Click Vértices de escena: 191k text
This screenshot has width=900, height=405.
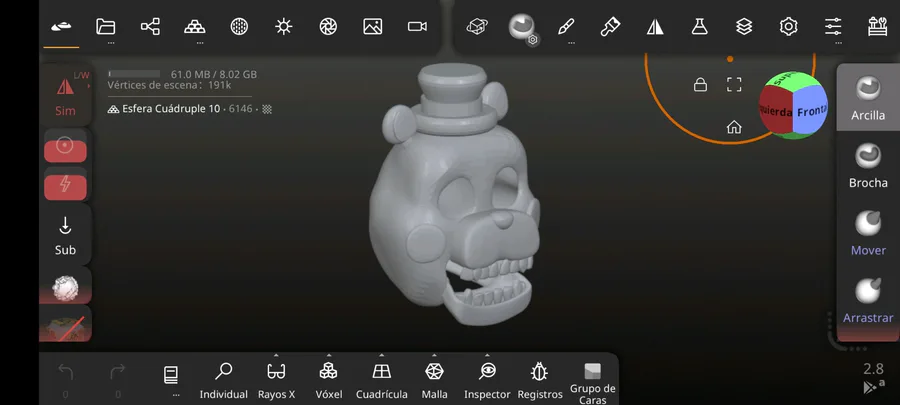click(169, 85)
